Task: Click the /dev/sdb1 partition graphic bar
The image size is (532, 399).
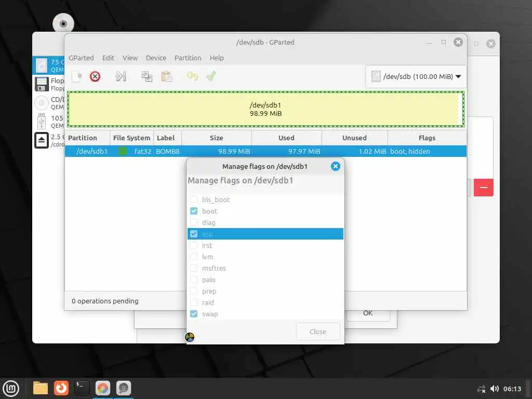Action: (x=265, y=109)
